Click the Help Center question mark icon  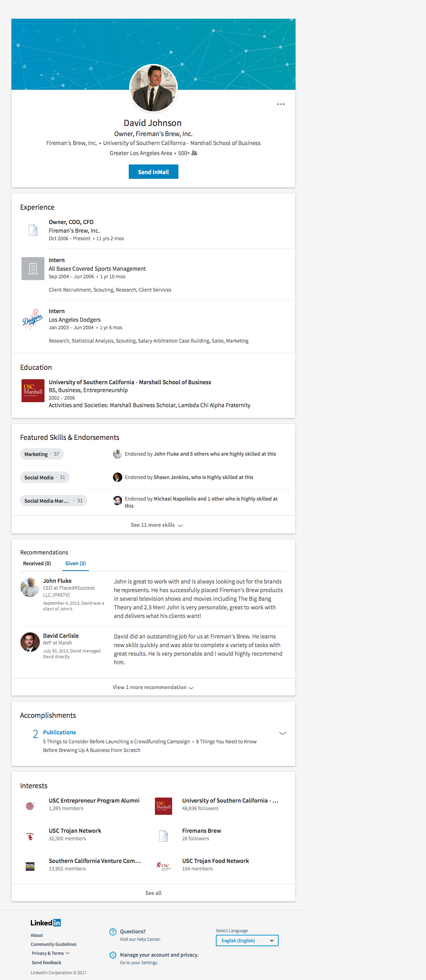pos(113,932)
